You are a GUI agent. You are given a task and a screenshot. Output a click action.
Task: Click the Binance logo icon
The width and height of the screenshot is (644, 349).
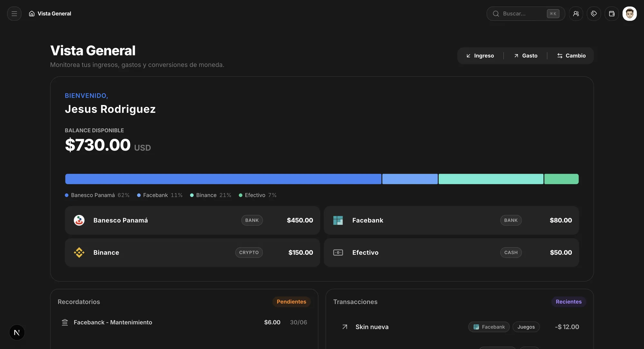(x=79, y=252)
